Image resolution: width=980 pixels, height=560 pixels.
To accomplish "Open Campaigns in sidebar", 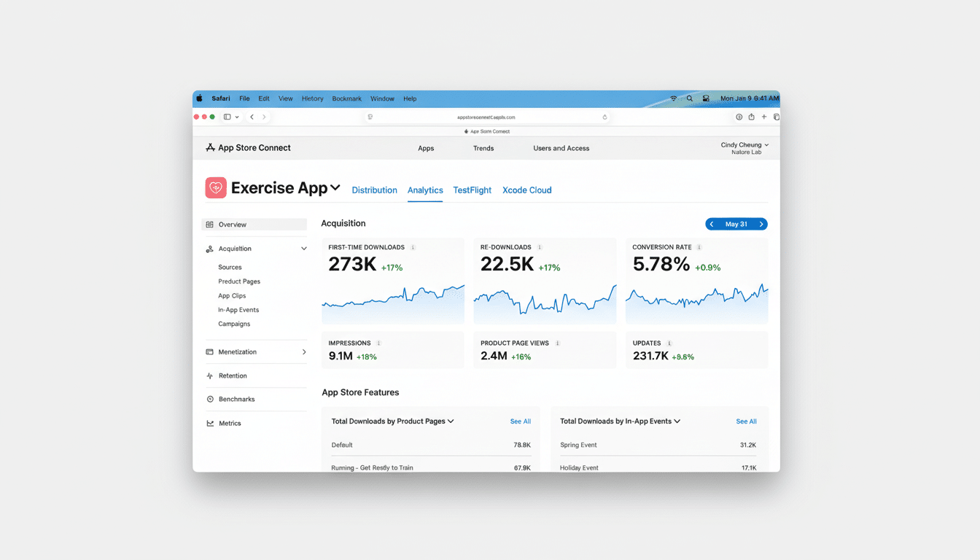I will point(234,324).
